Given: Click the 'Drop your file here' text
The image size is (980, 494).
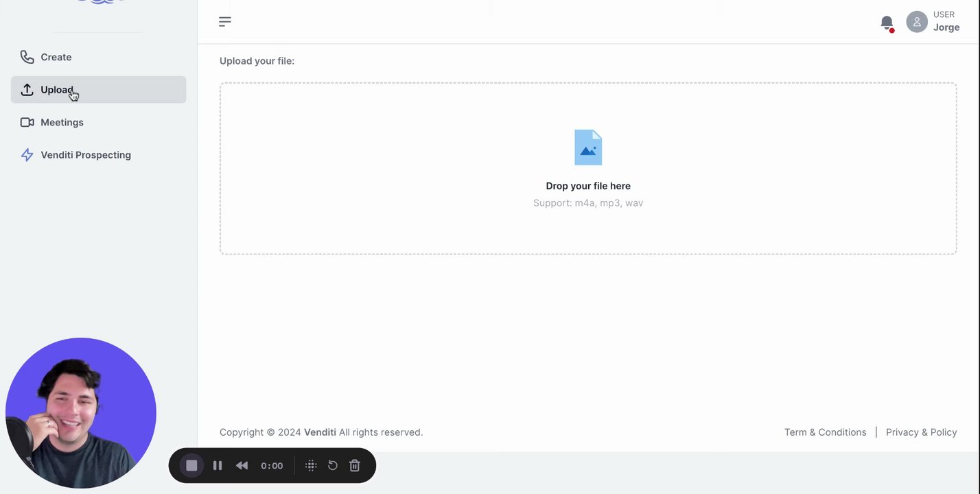Looking at the screenshot, I should click(588, 186).
